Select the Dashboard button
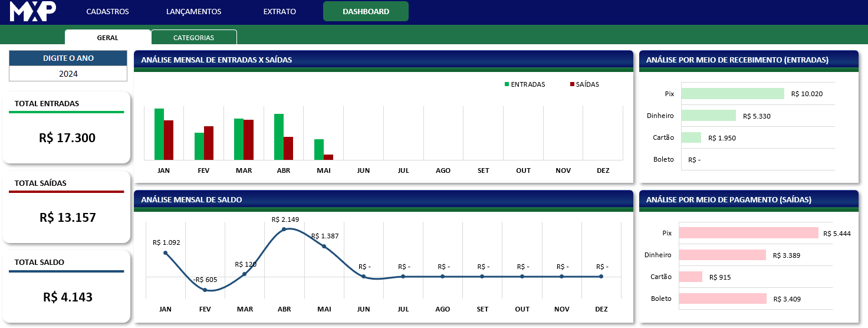This screenshot has width=868, height=328. click(366, 11)
